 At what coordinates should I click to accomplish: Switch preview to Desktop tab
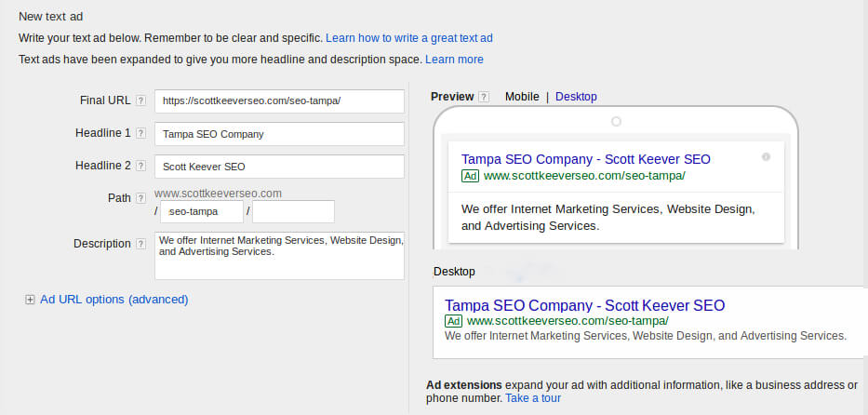click(576, 97)
